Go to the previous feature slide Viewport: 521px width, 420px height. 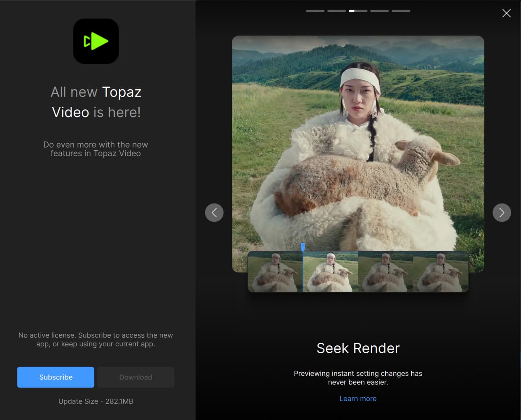[x=214, y=213]
